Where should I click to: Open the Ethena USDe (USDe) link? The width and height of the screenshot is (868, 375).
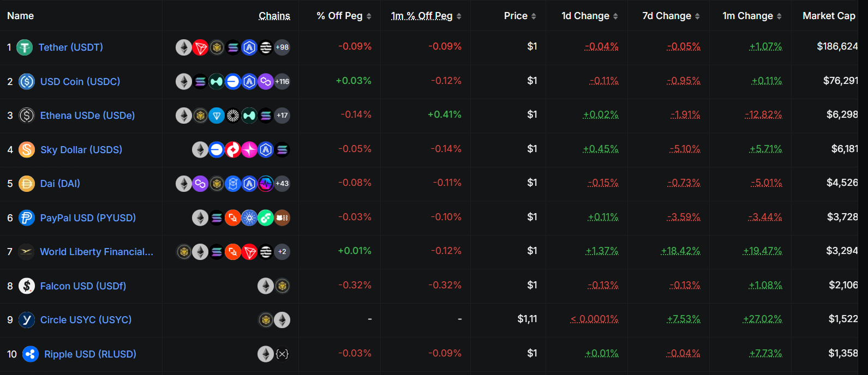pyautogui.click(x=87, y=116)
